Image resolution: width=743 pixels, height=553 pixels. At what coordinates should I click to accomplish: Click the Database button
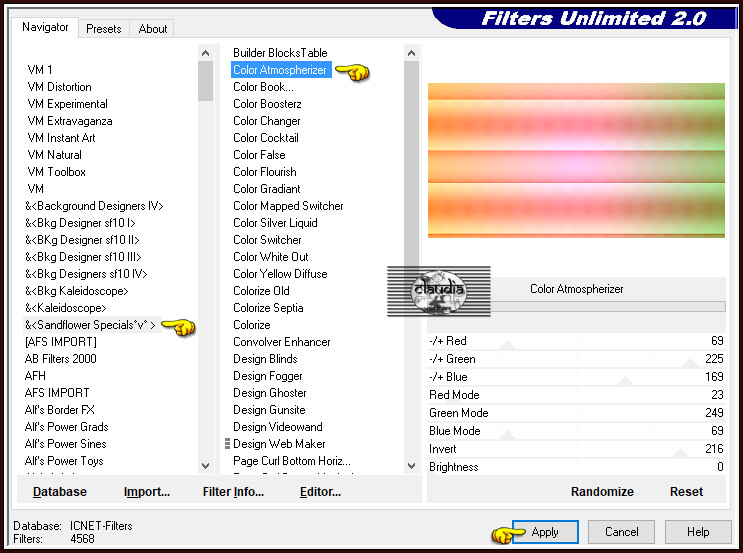click(60, 492)
